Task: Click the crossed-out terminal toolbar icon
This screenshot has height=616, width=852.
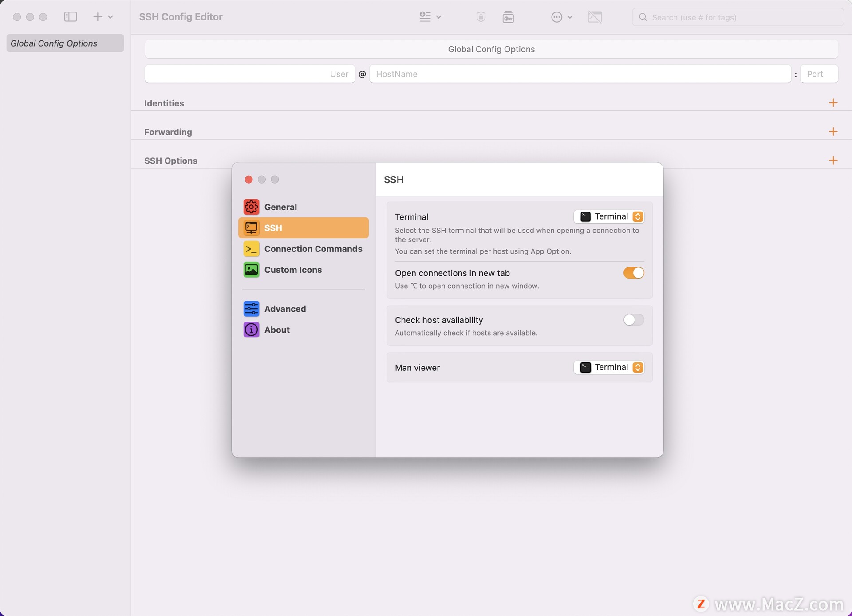Action: pos(595,17)
